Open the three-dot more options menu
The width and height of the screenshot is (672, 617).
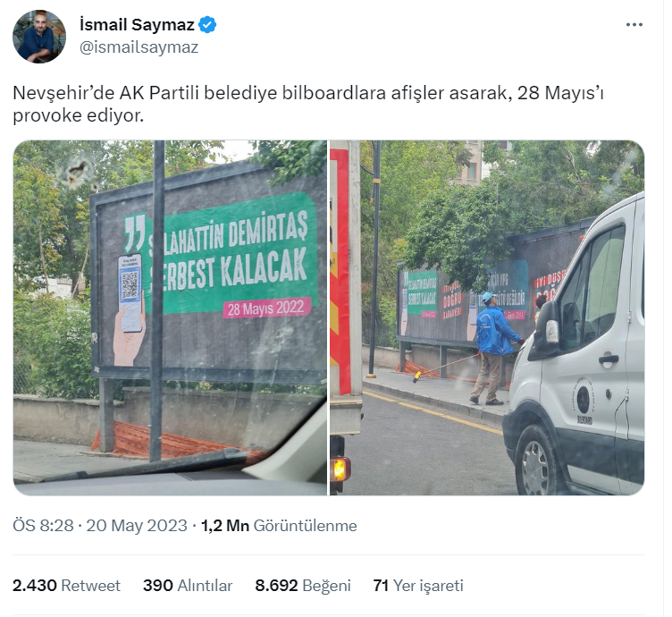pyautogui.click(x=634, y=25)
